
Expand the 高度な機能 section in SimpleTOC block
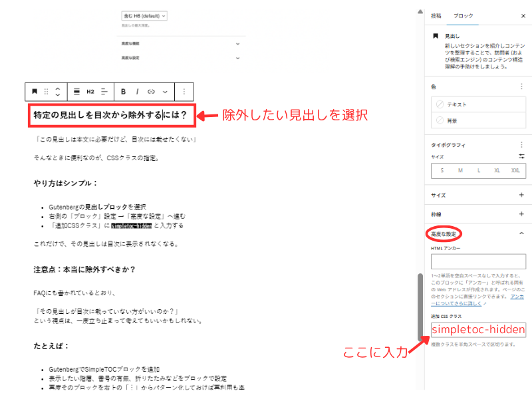pos(181,43)
